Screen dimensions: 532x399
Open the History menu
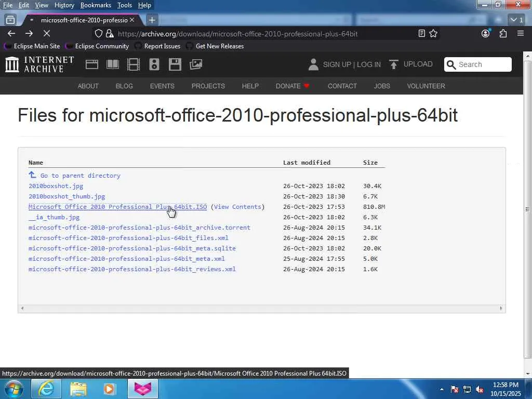[x=64, y=5]
